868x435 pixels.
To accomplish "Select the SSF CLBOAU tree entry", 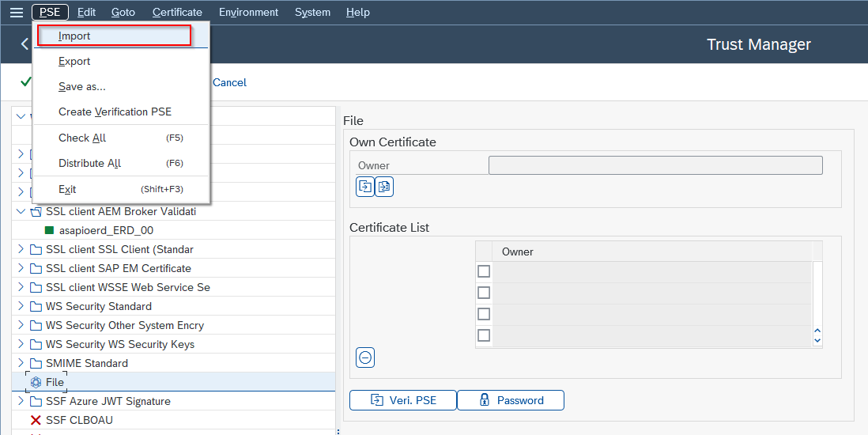I will 79,420.
